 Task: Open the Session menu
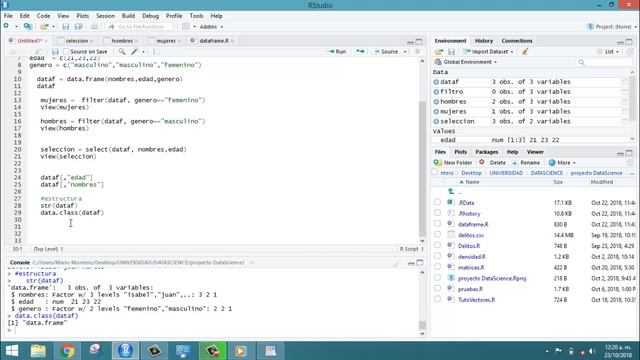coord(105,16)
